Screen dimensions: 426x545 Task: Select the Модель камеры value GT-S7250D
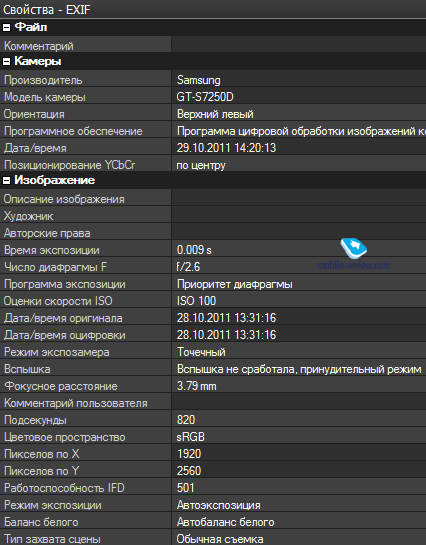click(205, 97)
